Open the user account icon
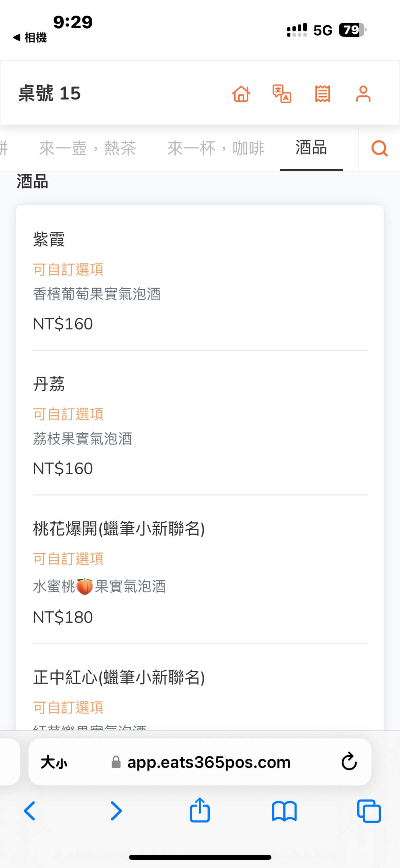The image size is (400, 868). point(363,94)
